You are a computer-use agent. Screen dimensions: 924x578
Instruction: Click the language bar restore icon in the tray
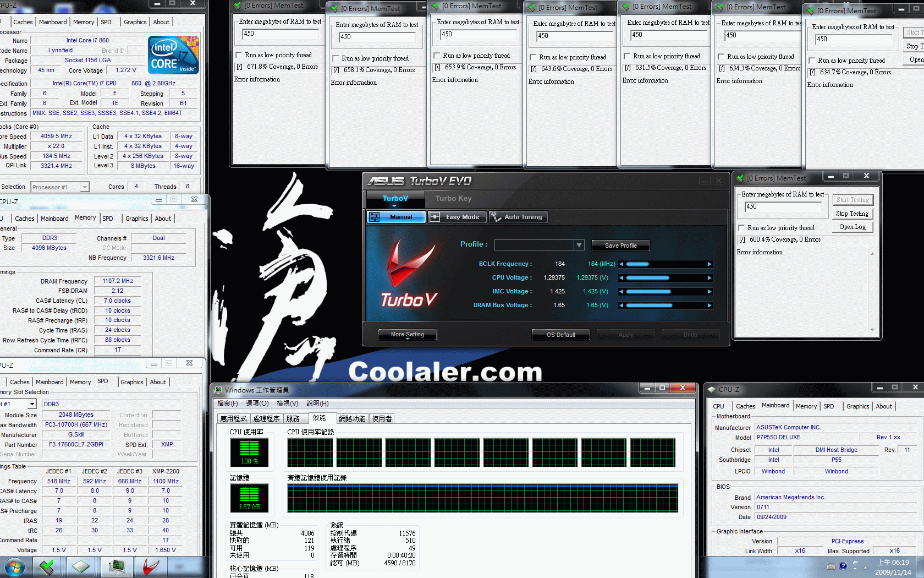(x=855, y=563)
